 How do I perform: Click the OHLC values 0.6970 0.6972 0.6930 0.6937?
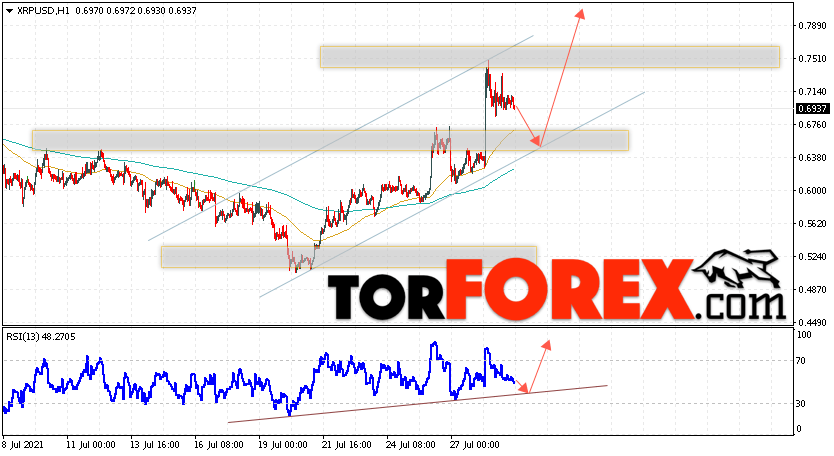136,11
